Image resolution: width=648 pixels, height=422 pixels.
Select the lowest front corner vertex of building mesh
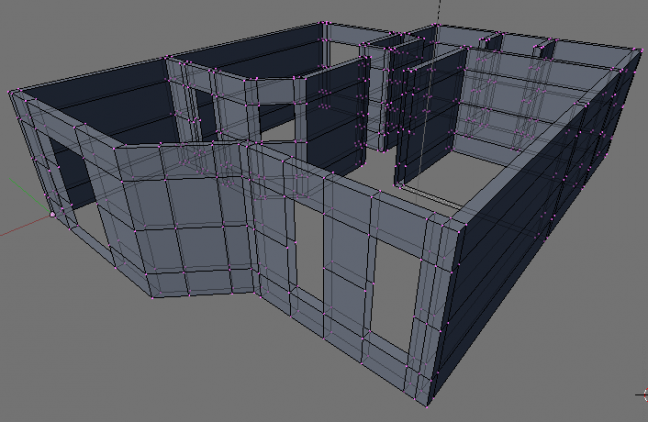click(x=426, y=405)
